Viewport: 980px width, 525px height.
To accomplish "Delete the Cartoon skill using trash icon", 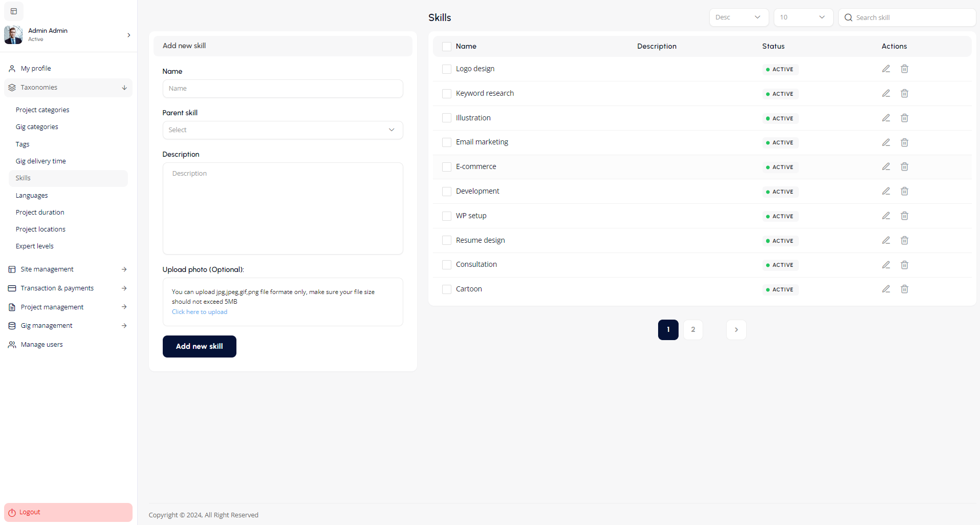I will point(904,289).
